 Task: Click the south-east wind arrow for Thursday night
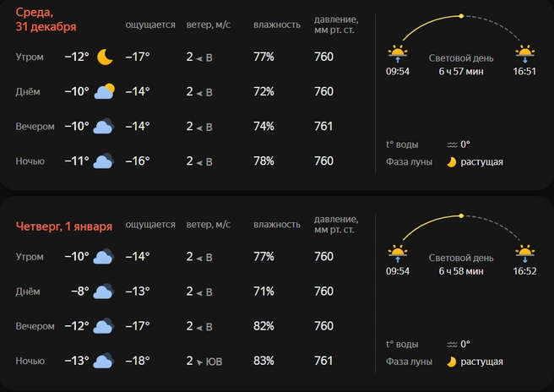(199, 362)
